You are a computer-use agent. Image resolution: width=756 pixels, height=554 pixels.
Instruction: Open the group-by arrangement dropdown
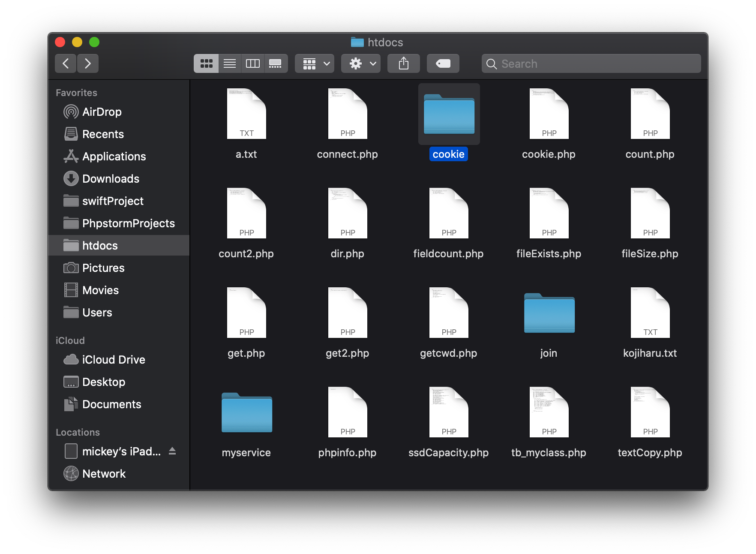tap(315, 63)
